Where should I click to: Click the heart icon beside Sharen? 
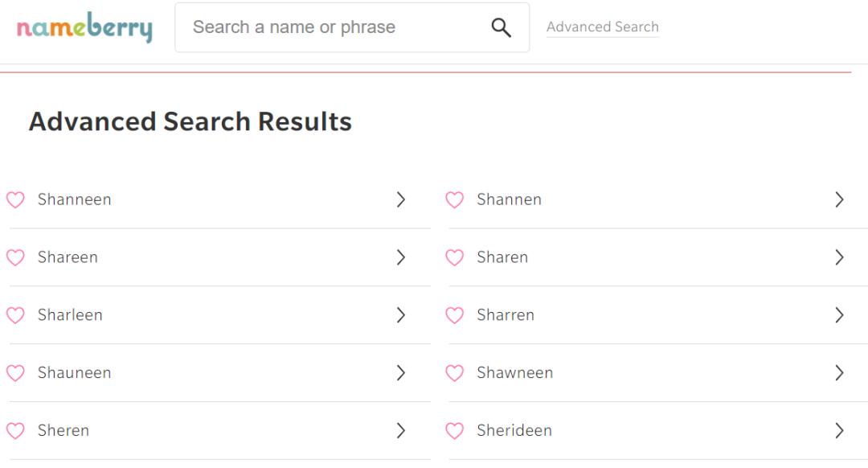pos(454,258)
